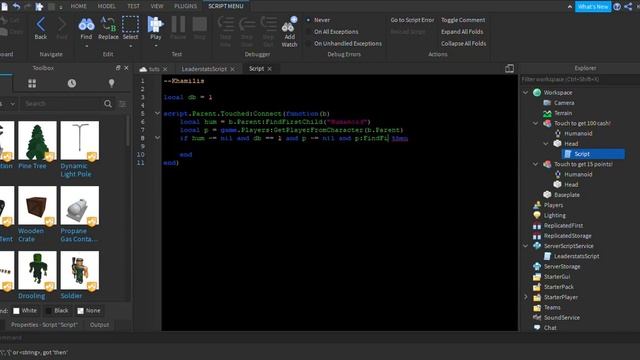Choose the Black background option
This screenshot has width=640, height=360.
tap(57, 311)
